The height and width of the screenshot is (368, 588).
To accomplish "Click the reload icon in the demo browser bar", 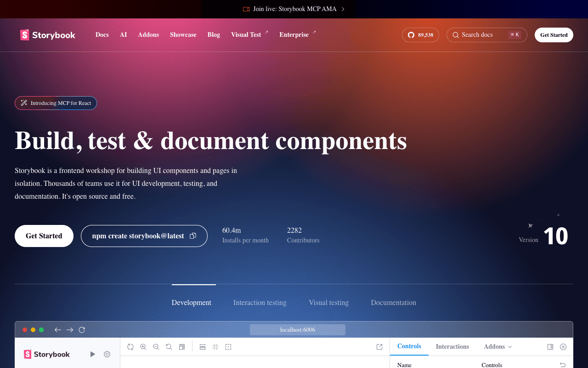I will click(82, 330).
